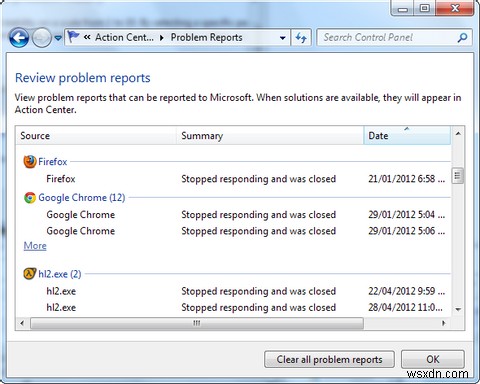Click the OK button
The height and width of the screenshot is (384, 480).
click(x=433, y=359)
